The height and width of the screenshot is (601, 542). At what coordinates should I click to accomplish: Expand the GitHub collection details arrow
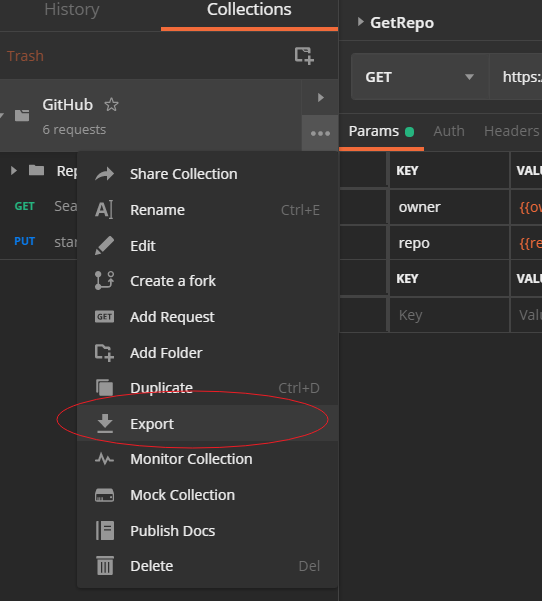(320, 98)
